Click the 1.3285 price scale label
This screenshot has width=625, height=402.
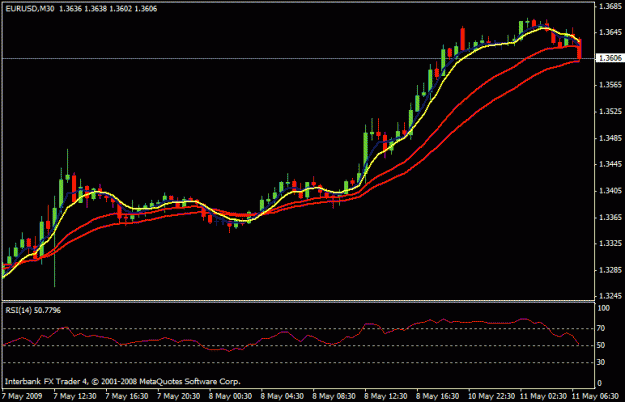point(611,270)
